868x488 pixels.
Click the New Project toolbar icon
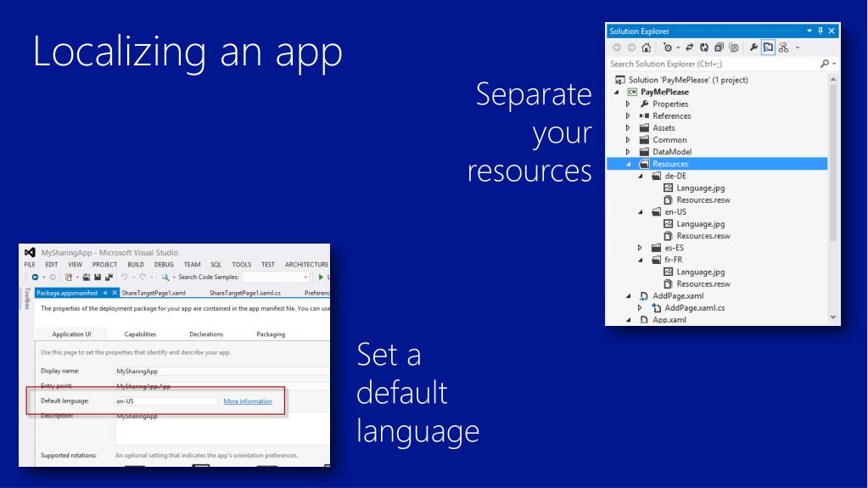point(69,277)
